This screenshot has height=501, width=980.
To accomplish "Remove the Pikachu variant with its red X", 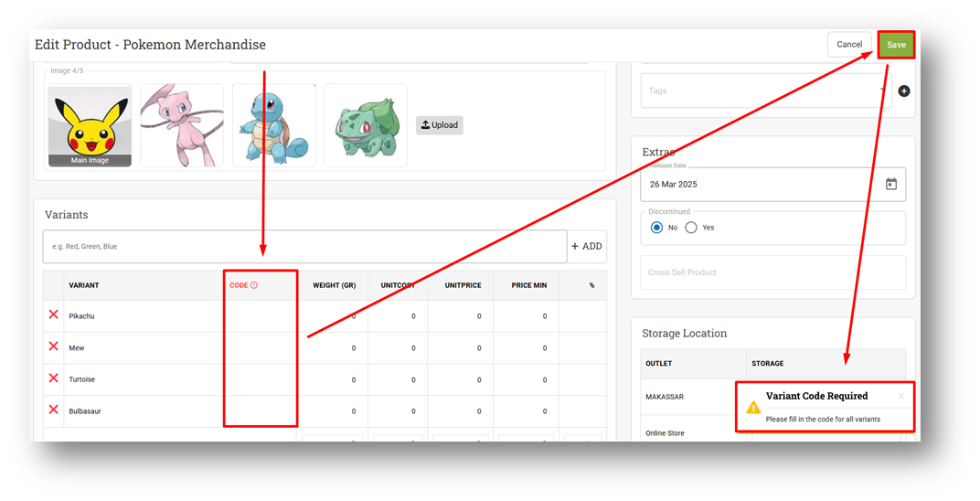I will coord(54,314).
